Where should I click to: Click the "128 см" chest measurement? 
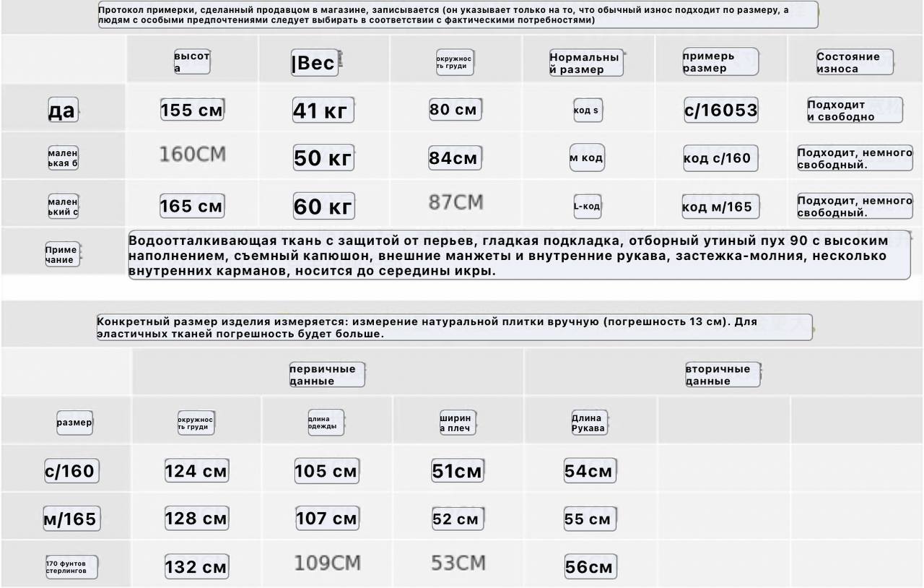tap(196, 519)
